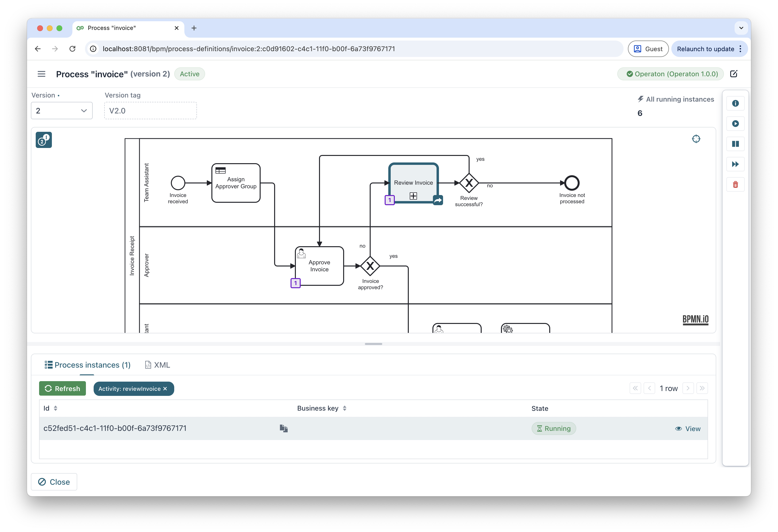This screenshot has width=778, height=532.
Task: Click the crosshair reset-view icon on diagram
Action: [696, 139]
